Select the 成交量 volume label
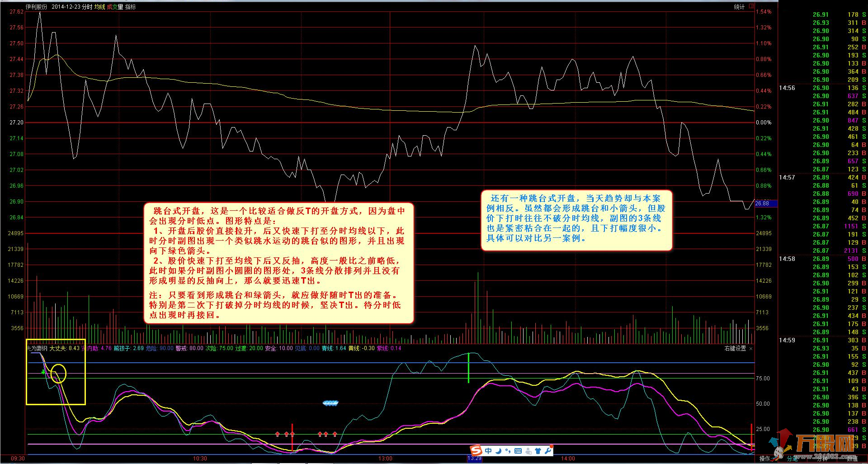The width and height of the screenshot is (868, 464). coord(115,7)
